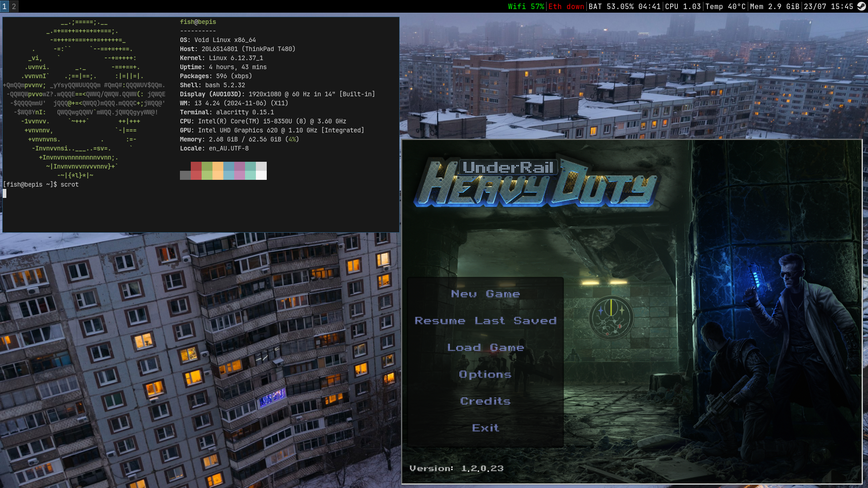Click the 'WM: i3 4.24' line
Viewport: 868px width, 488px height.
pos(234,103)
